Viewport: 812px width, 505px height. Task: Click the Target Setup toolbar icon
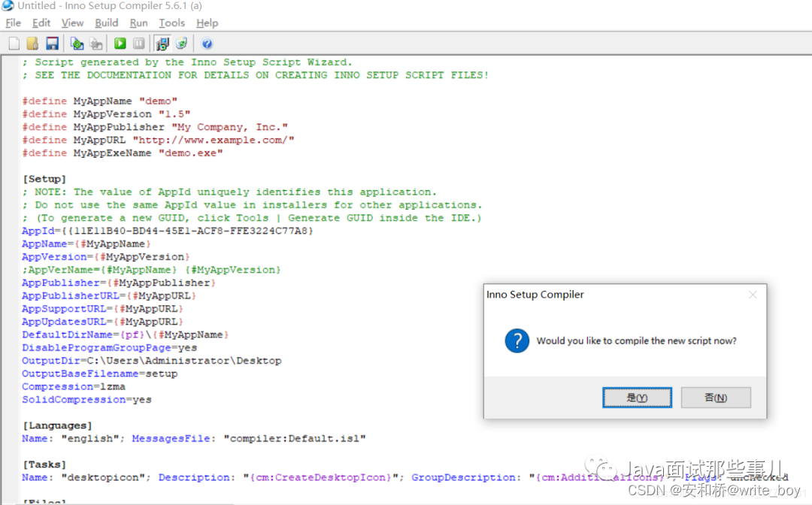click(162, 44)
